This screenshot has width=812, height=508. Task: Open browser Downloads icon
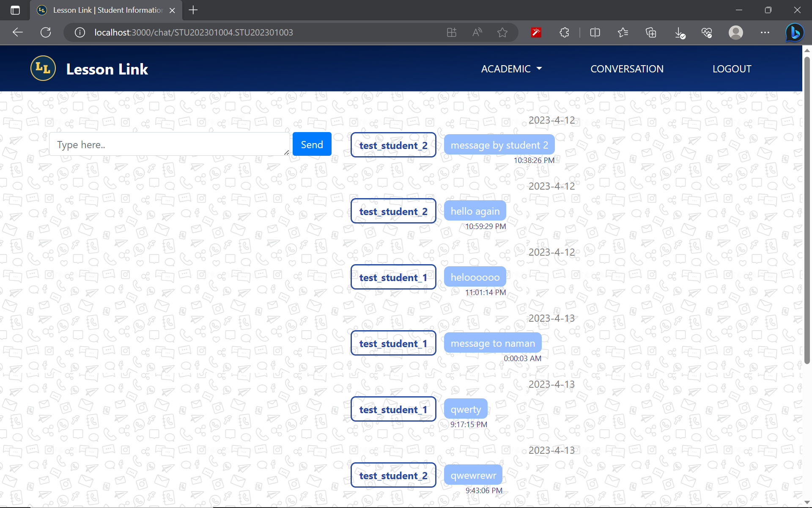click(679, 33)
